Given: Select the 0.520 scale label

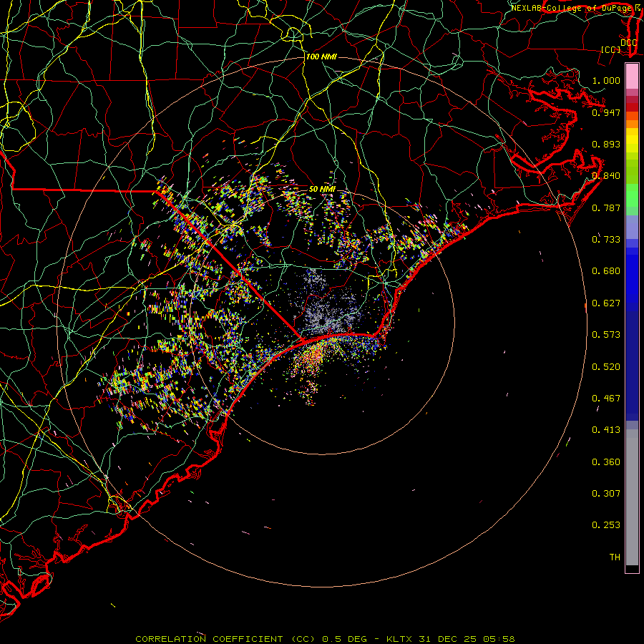Looking at the screenshot, I should click(606, 366).
